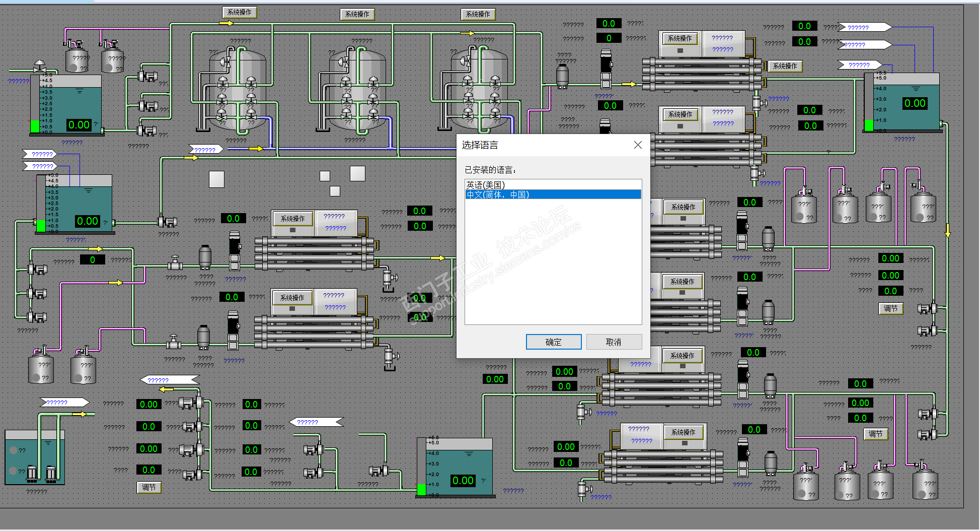The image size is (980, 531).
Task: Close the 选择语言 dialog with X
Action: click(x=638, y=145)
